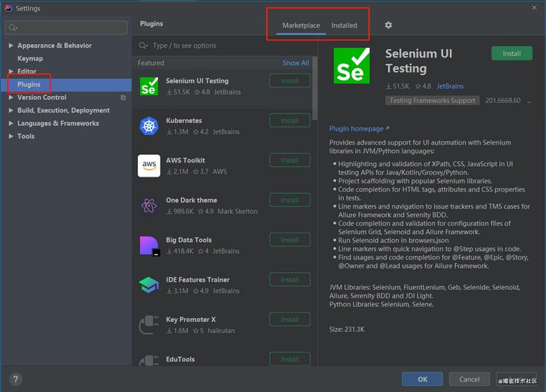Install the Key Promoter X plugin
This screenshot has height=392, width=546.
(x=289, y=319)
